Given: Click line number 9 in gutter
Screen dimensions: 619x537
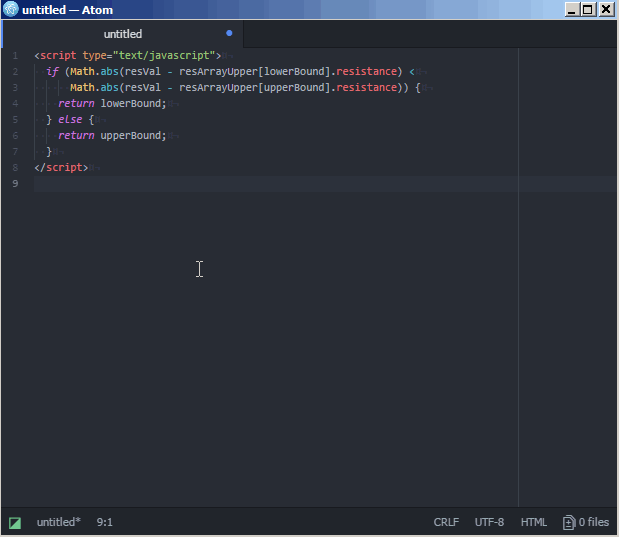Looking at the screenshot, I should tap(15, 184).
